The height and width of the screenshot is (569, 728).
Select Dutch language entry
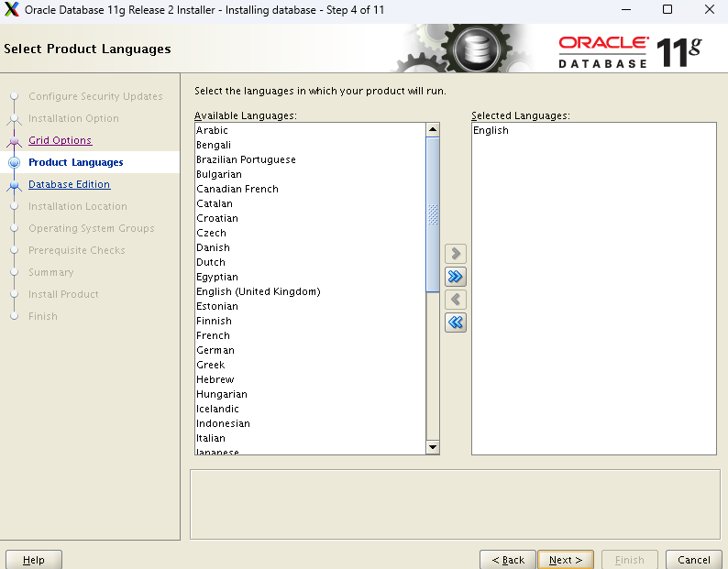[310, 262]
